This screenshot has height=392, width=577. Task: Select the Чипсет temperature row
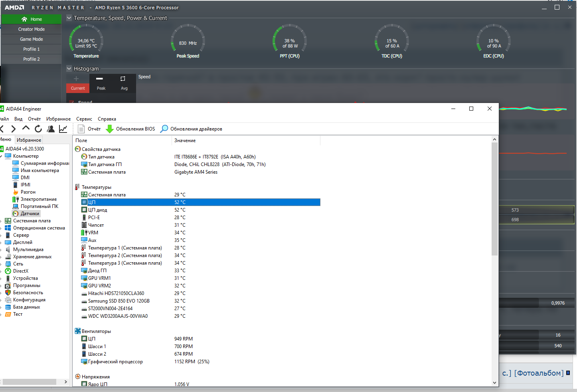tap(200, 225)
